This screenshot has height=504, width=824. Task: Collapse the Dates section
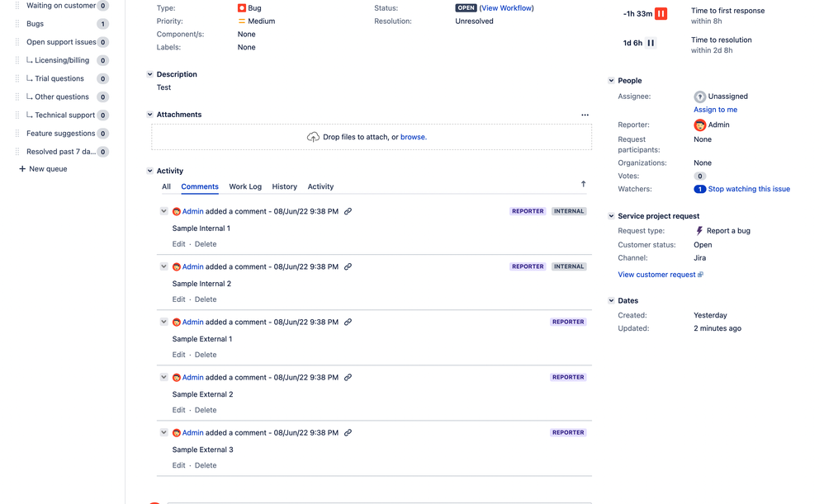(x=611, y=301)
